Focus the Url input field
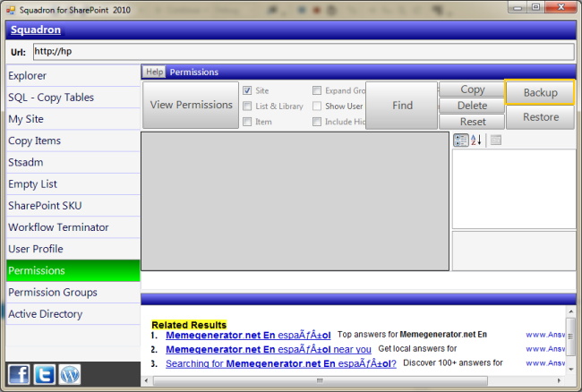 click(304, 52)
